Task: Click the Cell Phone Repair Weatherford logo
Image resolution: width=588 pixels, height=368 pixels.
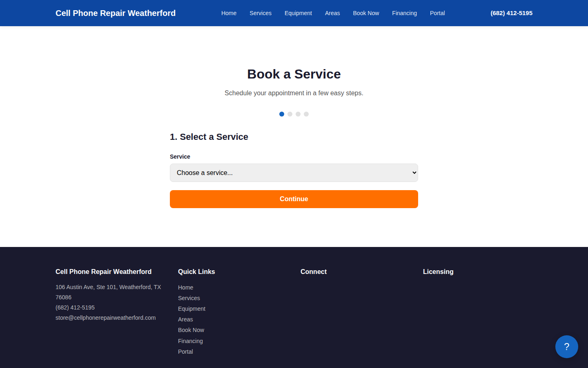Action: [x=116, y=13]
